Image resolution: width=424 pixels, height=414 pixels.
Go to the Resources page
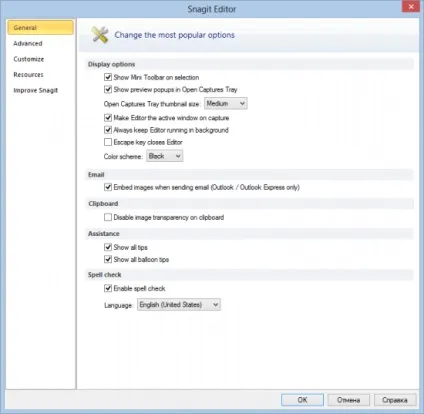coord(28,75)
